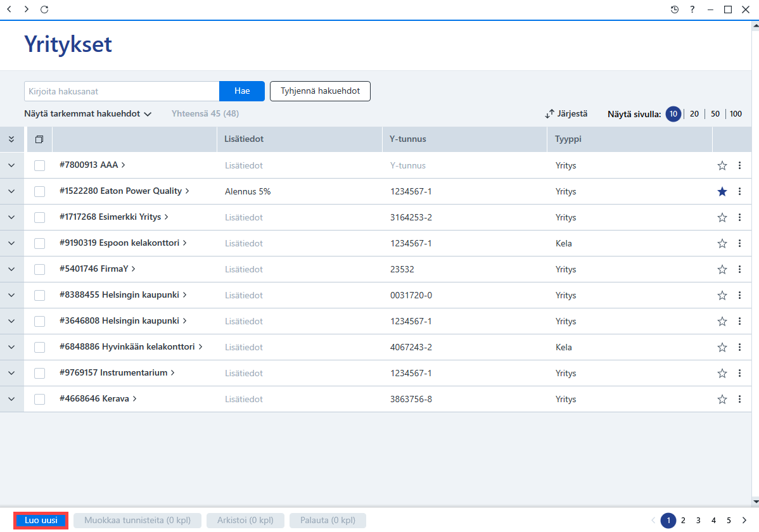The width and height of the screenshot is (759, 532).
Task: Select all rows with header checkbox icon
Action: 39,139
